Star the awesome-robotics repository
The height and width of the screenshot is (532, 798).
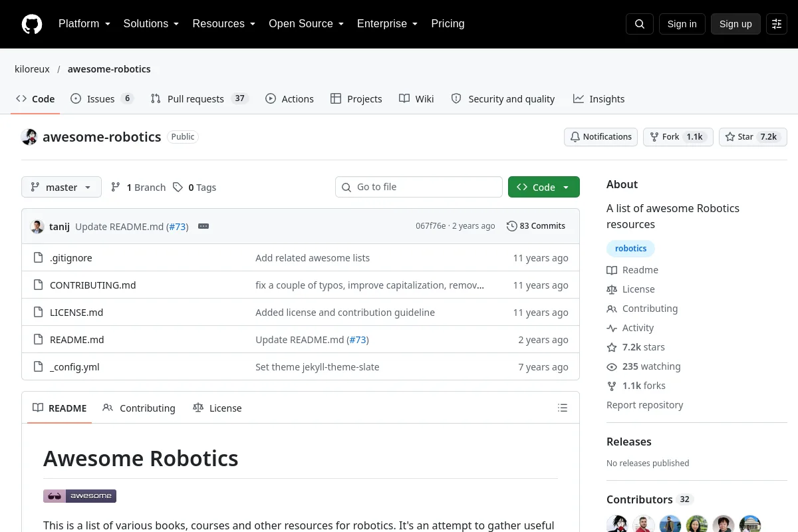tap(753, 137)
